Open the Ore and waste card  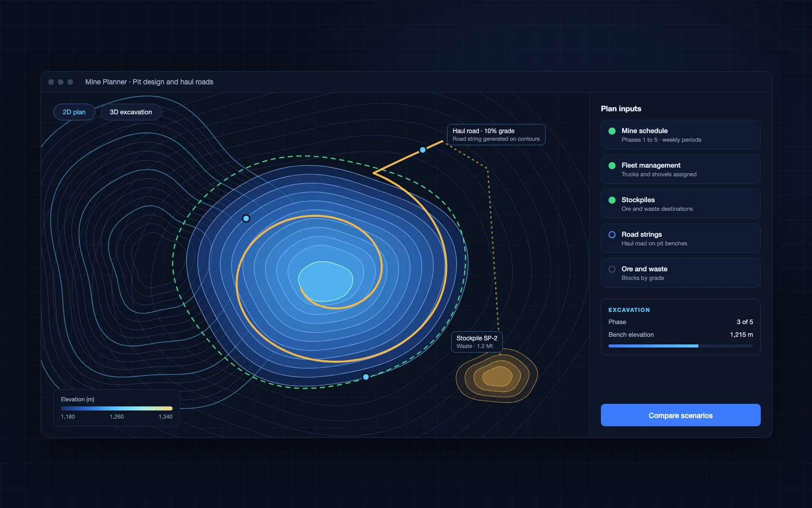pos(681,273)
